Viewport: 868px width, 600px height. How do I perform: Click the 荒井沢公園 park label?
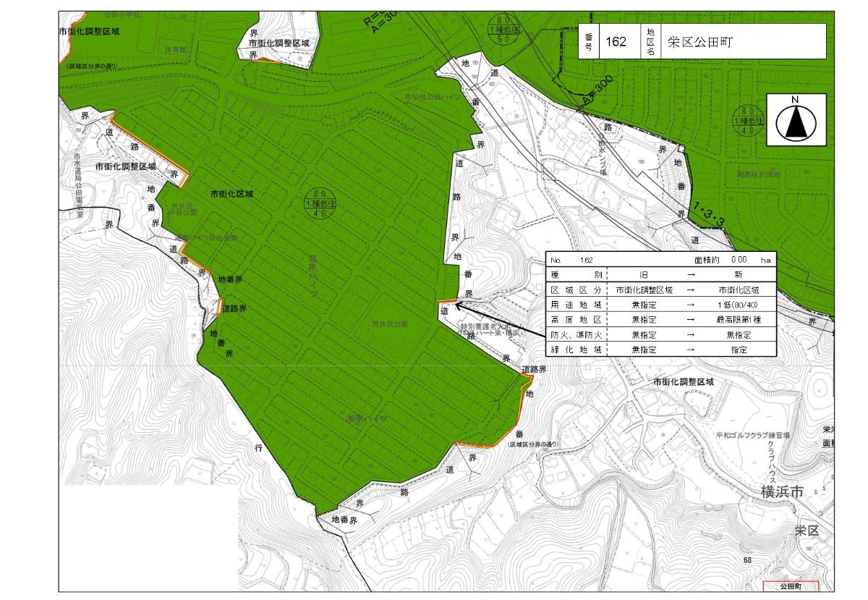390,324
